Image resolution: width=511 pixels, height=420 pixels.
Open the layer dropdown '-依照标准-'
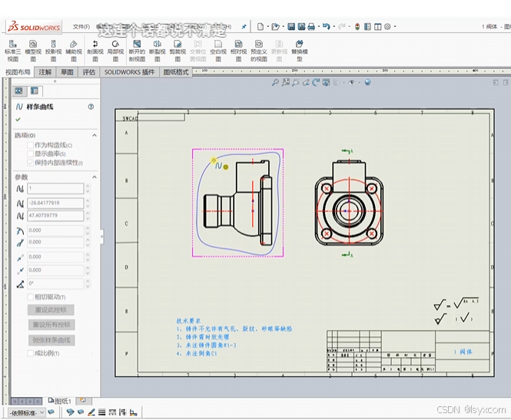coord(27,413)
